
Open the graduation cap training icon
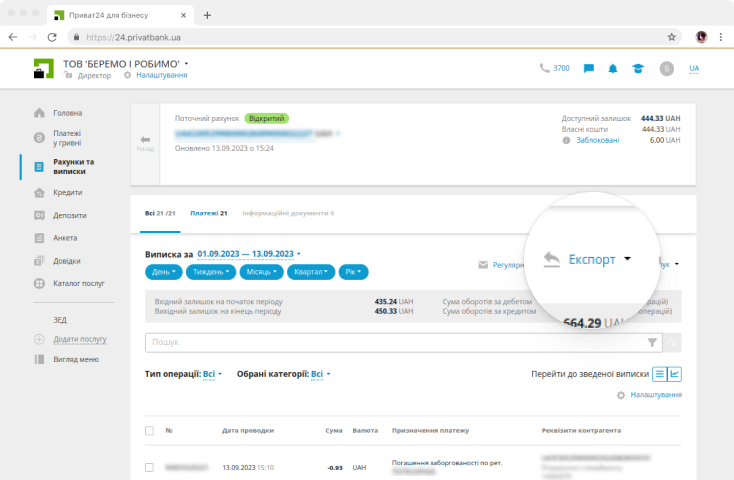[x=636, y=68]
